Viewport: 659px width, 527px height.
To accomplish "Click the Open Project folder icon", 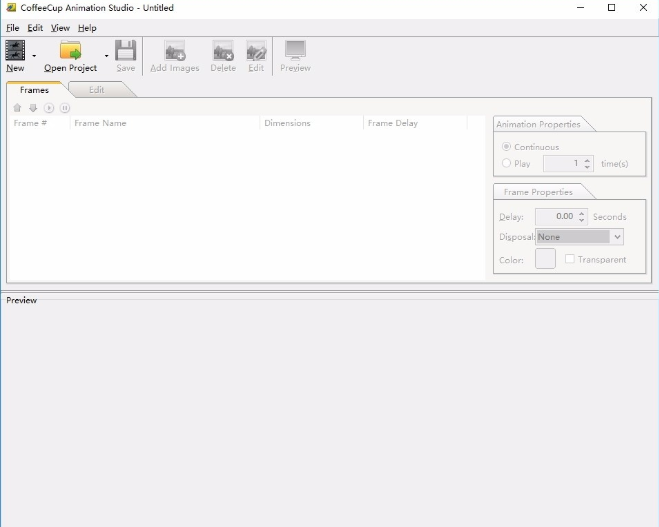I will (70, 51).
